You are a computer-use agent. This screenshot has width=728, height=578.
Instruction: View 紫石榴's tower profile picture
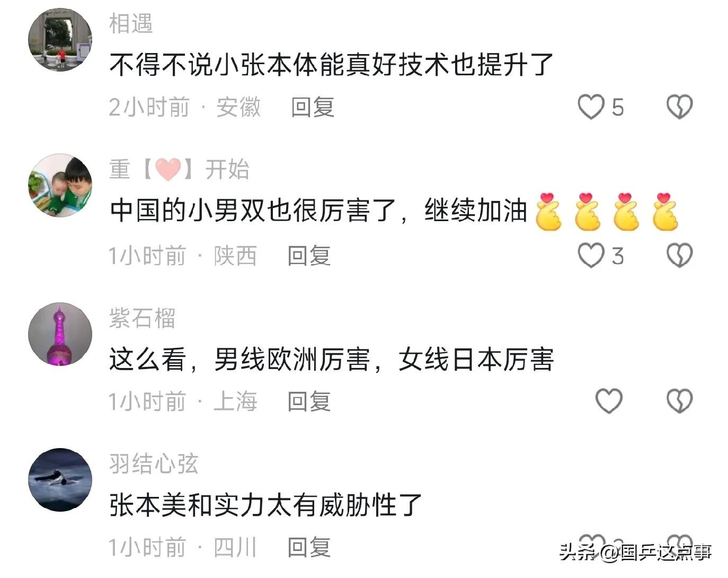pyautogui.click(x=60, y=334)
